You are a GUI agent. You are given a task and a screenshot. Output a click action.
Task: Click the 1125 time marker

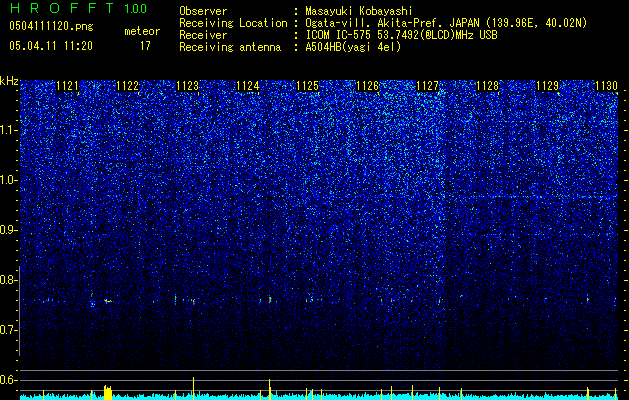tap(308, 86)
